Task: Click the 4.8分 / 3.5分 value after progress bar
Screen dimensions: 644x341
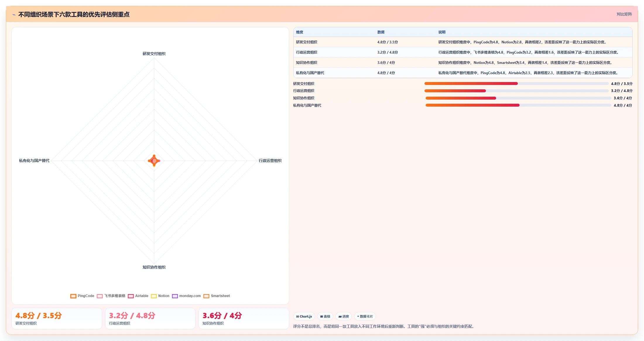Action: (622, 84)
